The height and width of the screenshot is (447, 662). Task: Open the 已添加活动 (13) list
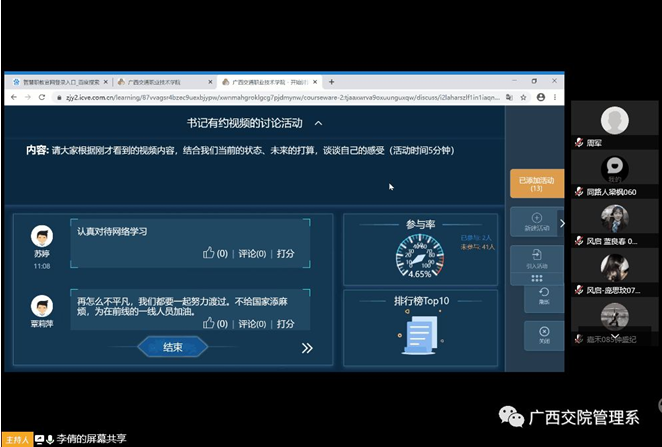[x=537, y=183]
